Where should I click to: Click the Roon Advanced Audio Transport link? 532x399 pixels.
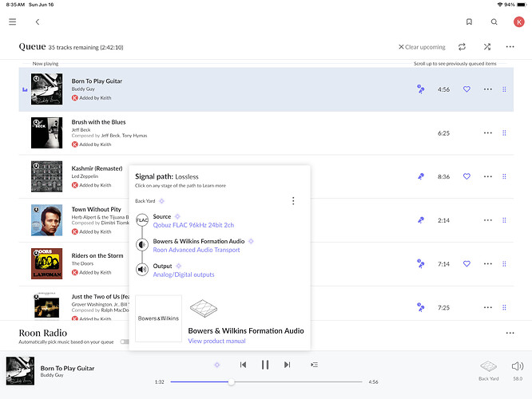click(x=197, y=250)
